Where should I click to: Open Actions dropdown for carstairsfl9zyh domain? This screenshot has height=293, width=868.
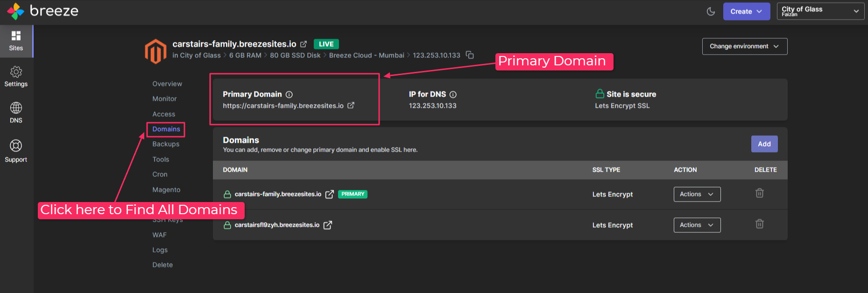pyautogui.click(x=697, y=225)
